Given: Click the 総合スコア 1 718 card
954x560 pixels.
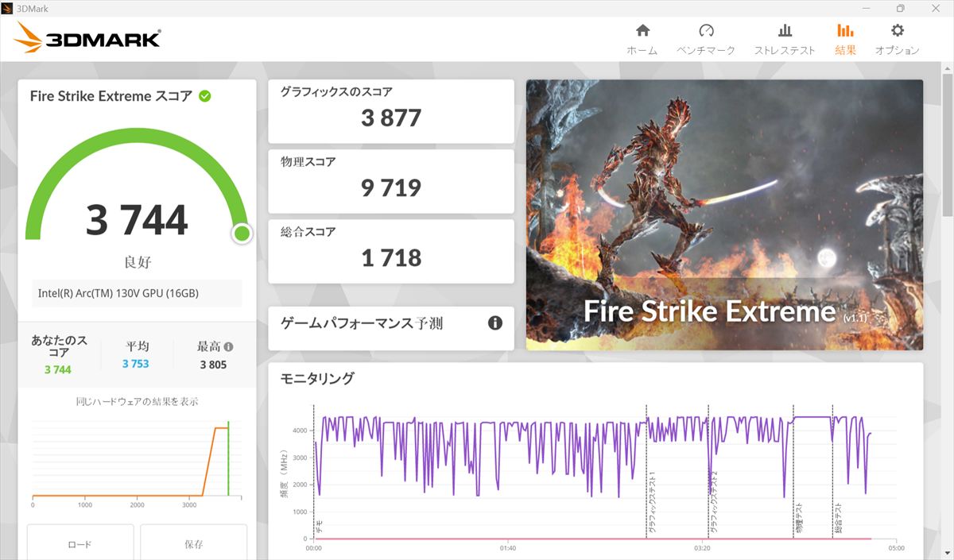Looking at the screenshot, I should (x=391, y=251).
